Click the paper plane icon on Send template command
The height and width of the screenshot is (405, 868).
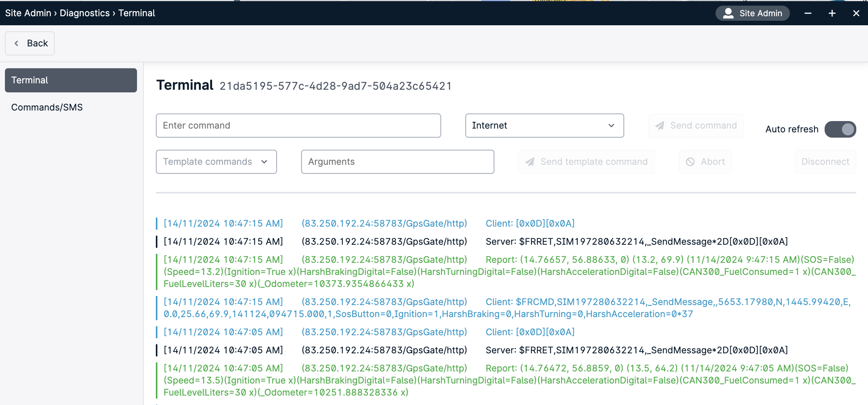(530, 161)
